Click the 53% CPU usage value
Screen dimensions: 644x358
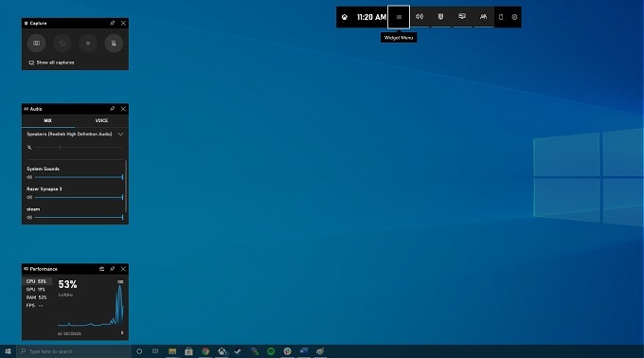pos(67,284)
